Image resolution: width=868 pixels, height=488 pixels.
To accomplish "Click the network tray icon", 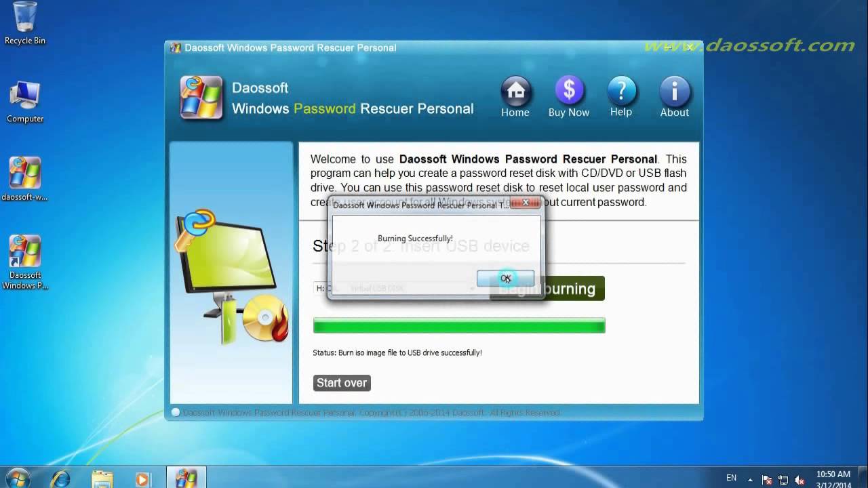I will tap(784, 479).
